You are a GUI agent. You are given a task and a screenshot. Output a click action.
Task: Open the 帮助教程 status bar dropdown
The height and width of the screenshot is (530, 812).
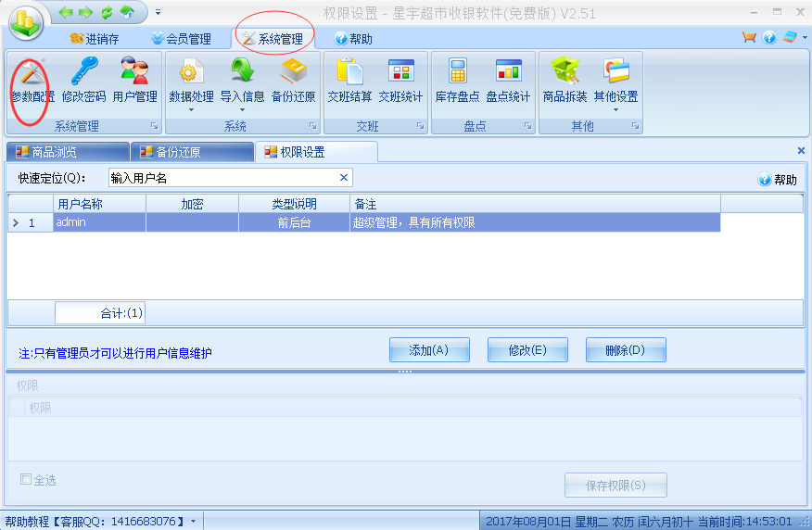(193, 522)
